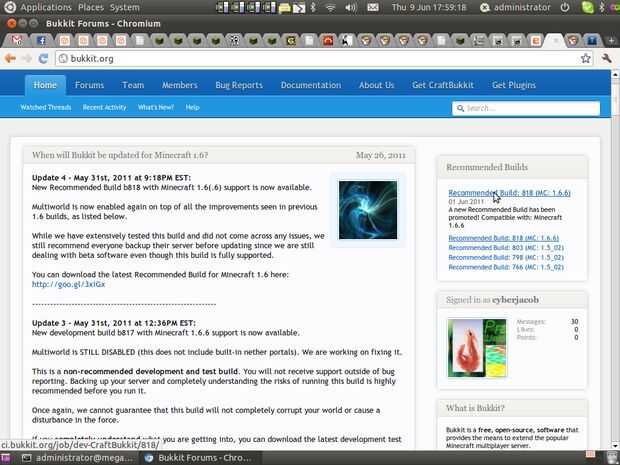Open Recommended Build 818 in the list
The height and width of the screenshot is (465, 620).
tap(503, 238)
